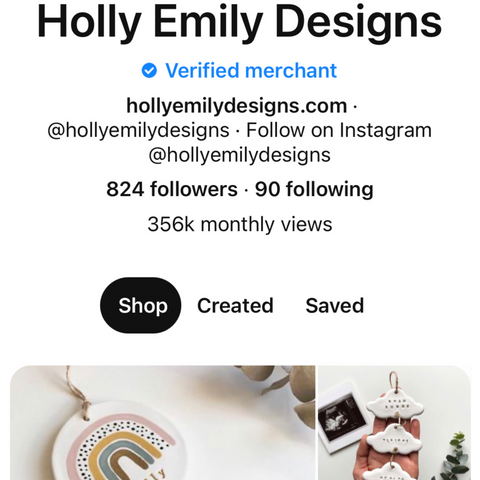Viewport: 480px width, 480px height.
Task: Click the 356k monthly views stat
Action: coord(240,224)
